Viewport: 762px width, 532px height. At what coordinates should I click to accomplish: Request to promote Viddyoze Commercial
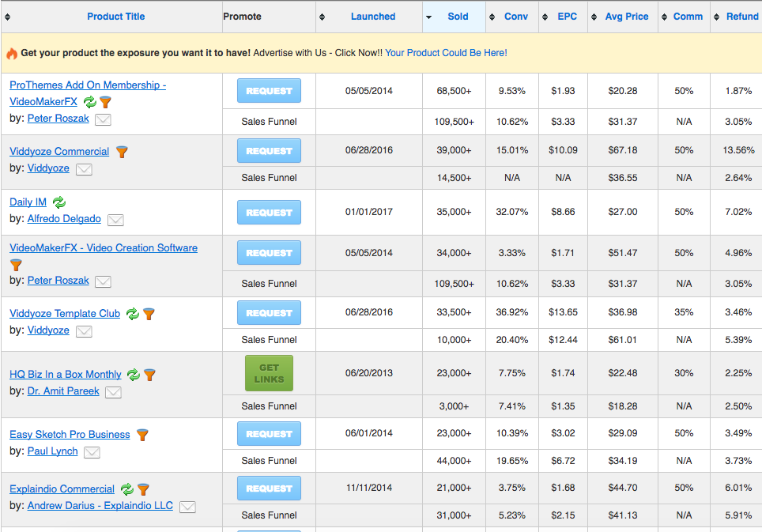click(270, 151)
